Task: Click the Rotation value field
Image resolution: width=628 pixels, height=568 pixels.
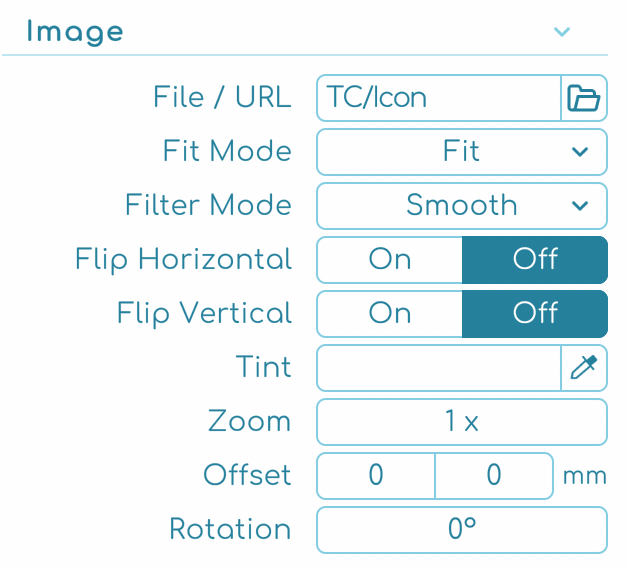Action: pyautogui.click(x=461, y=530)
